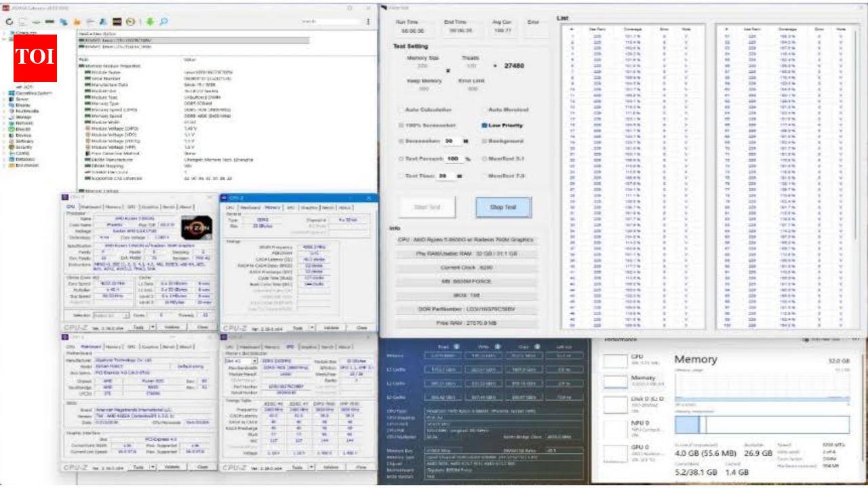Switch to CPU tab in CPU-Z Mainboard window
This screenshot has height=488, width=868.
(x=72, y=346)
